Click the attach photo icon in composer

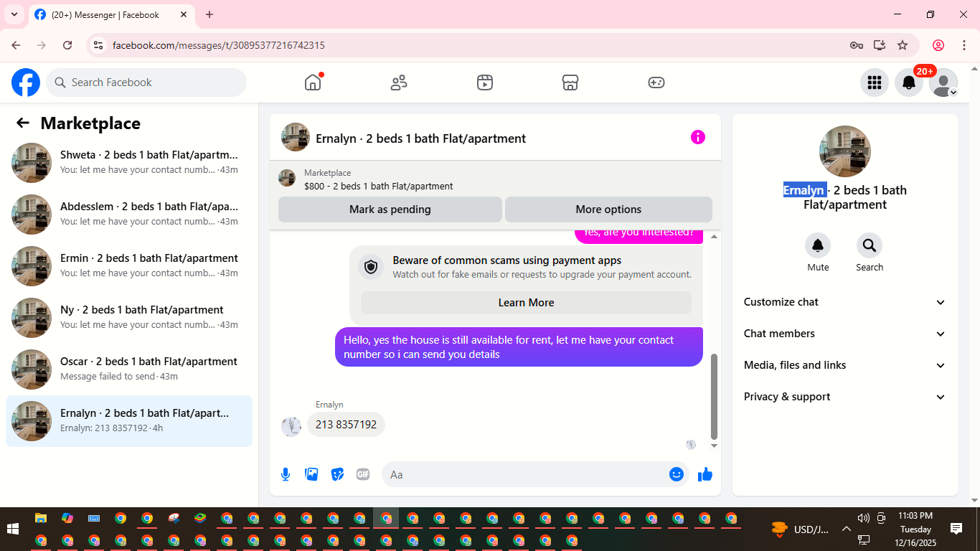pos(311,474)
